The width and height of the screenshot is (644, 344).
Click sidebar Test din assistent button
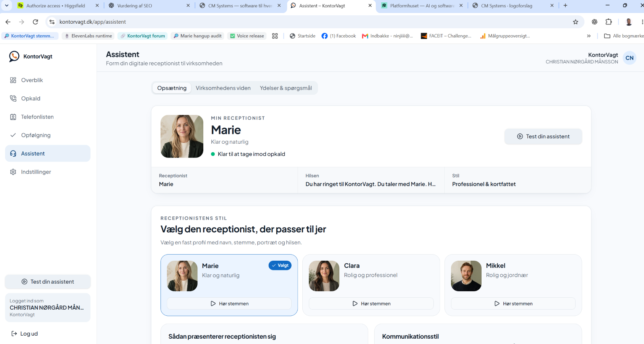48,282
